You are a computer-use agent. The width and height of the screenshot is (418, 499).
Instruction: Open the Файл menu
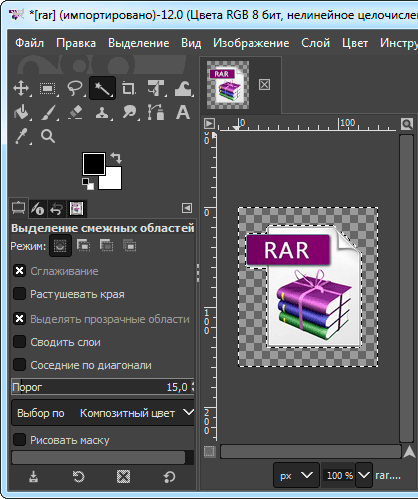click(29, 43)
